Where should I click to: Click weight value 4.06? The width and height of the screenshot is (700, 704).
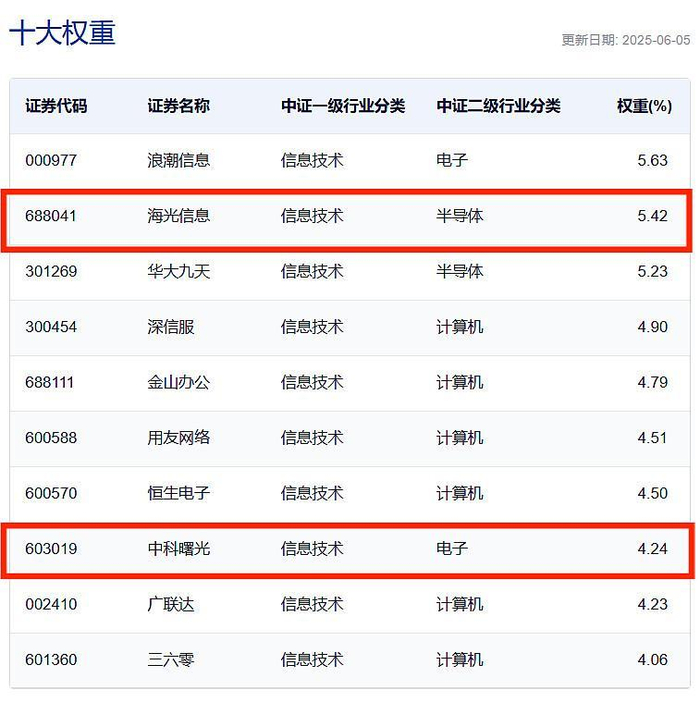pos(652,660)
